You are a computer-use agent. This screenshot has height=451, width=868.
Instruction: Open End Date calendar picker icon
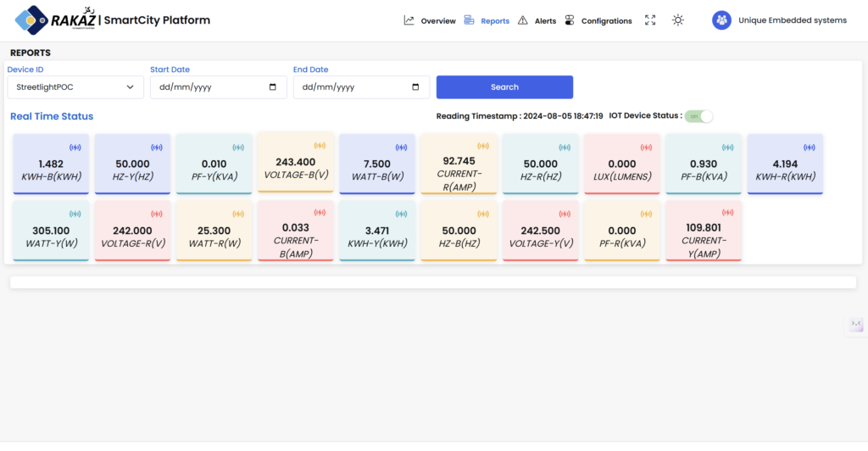[415, 86]
